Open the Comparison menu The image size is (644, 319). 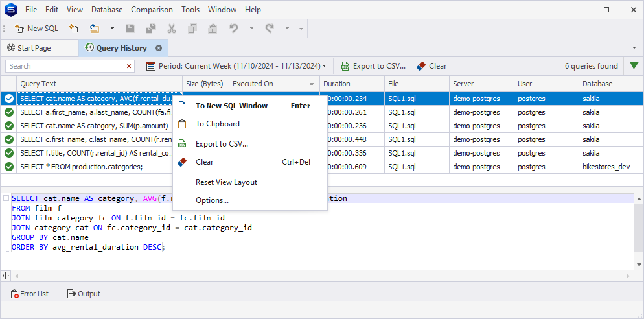pos(152,10)
